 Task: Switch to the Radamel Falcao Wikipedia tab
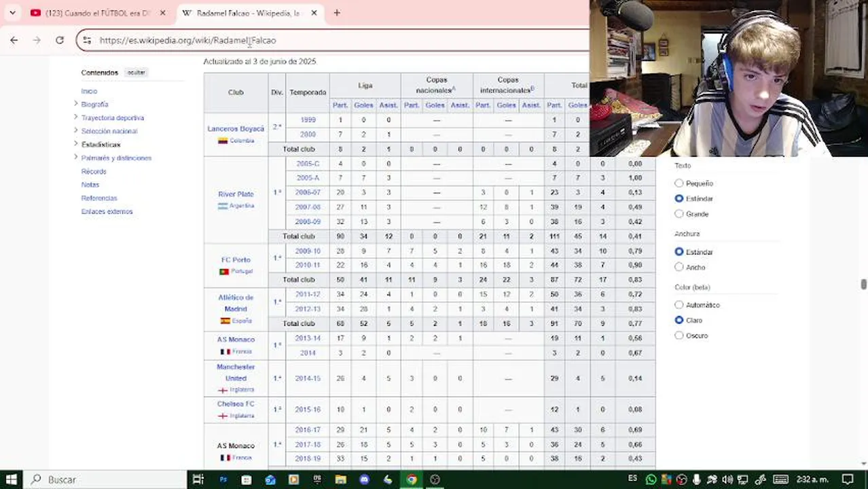[x=249, y=13]
